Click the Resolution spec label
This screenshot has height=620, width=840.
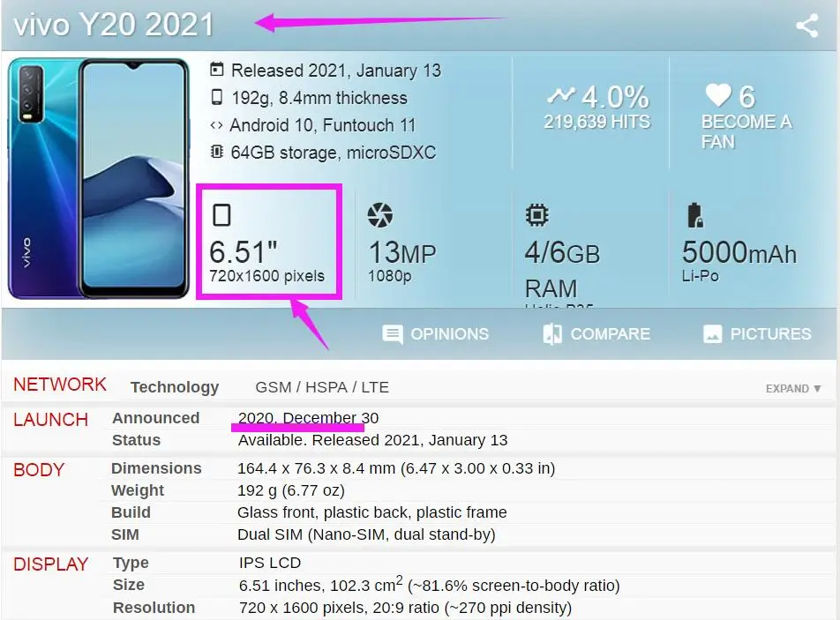(154, 608)
